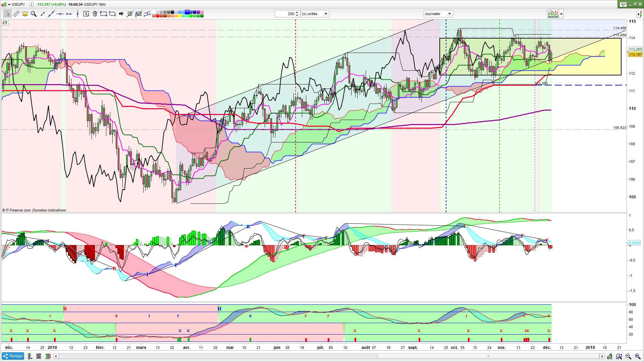Open the on-screen keyboard shortcut icon
Screen dimensions: 644x362
click(623, 4)
